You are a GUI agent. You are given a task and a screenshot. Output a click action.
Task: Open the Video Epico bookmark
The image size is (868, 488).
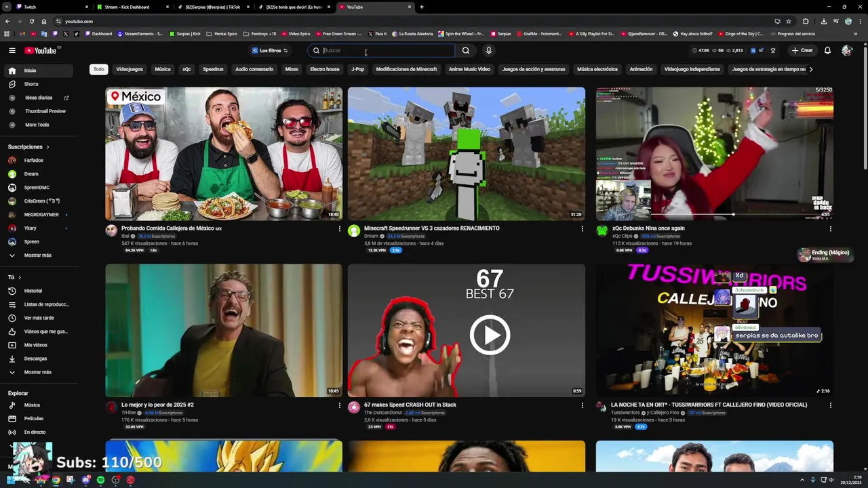[x=295, y=34]
